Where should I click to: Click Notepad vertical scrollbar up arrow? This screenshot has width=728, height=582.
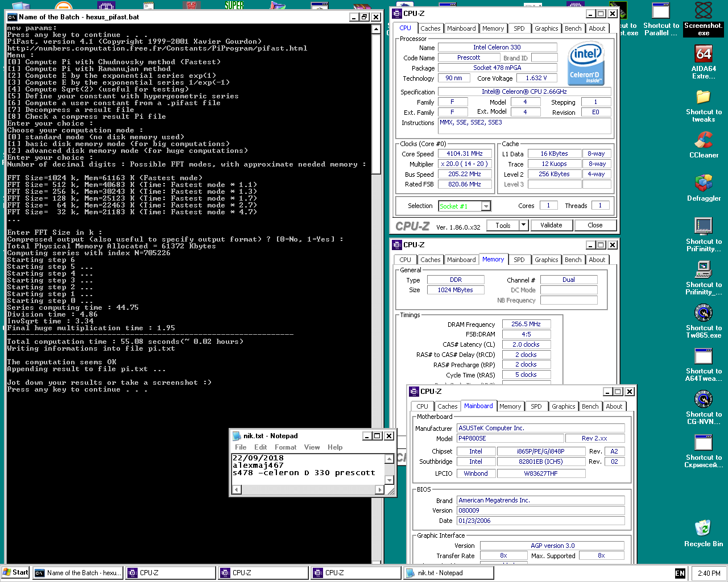click(390, 459)
